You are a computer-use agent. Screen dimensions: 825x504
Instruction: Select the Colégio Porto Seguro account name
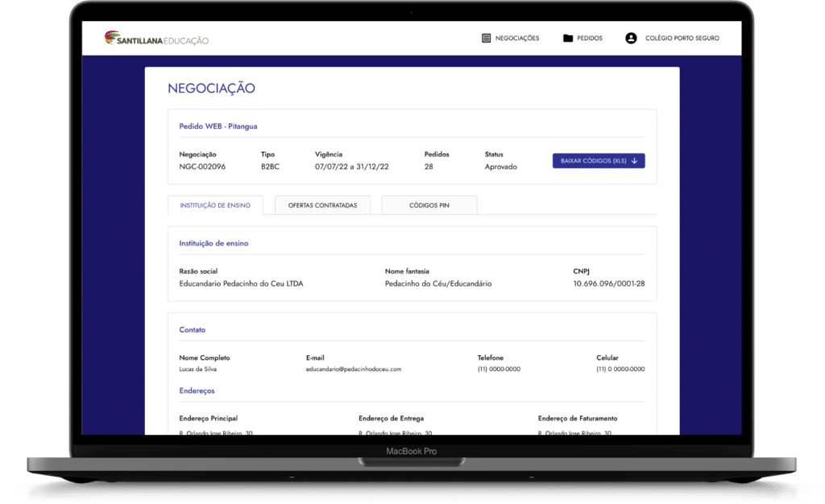tap(682, 38)
